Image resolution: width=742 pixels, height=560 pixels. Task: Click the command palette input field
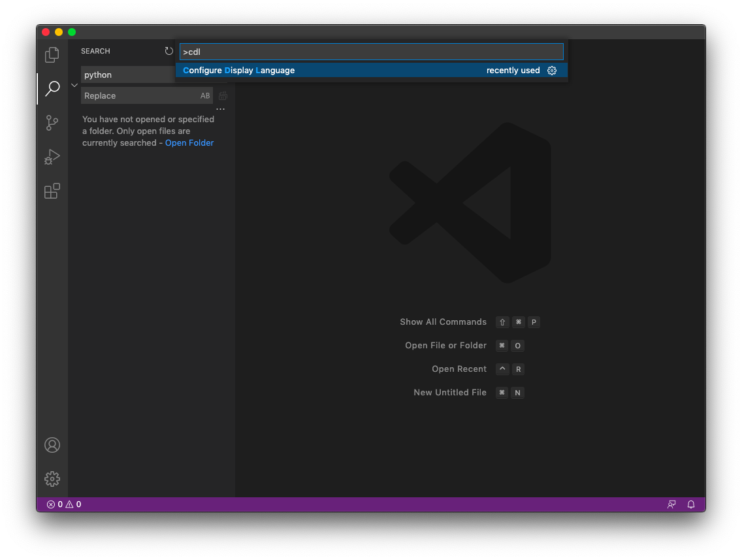tap(372, 52)
